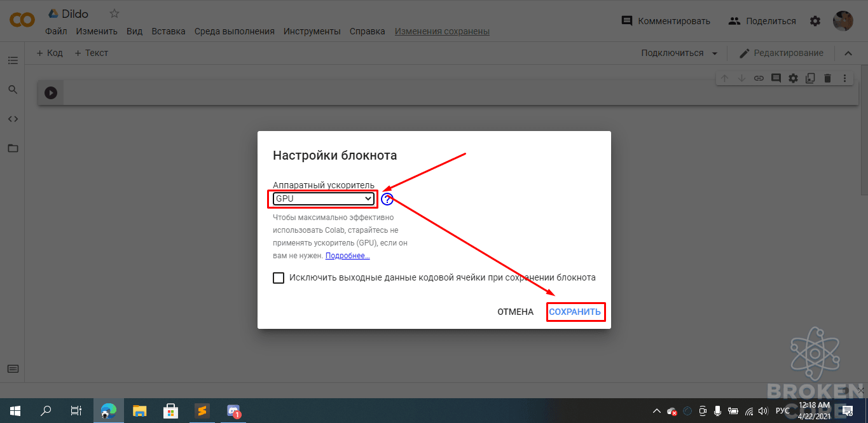Open Colab settings gear in header
The image size is (868, 423).
click(x=815, y=21)
